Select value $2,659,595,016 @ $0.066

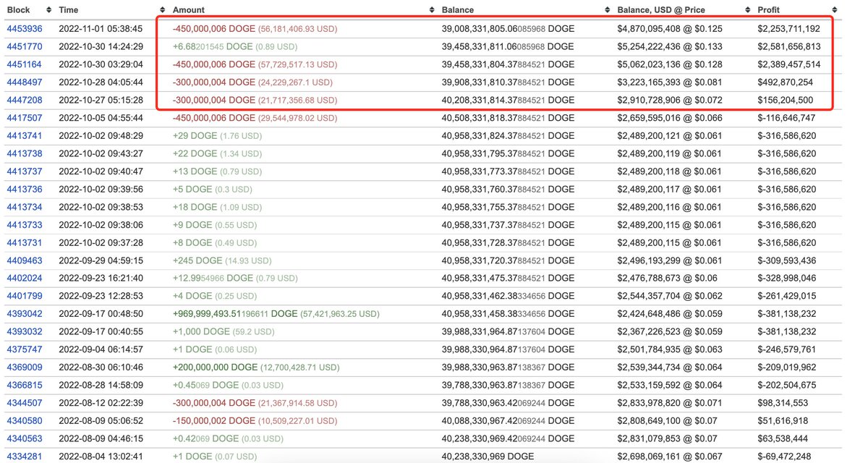tap(669, 118)
